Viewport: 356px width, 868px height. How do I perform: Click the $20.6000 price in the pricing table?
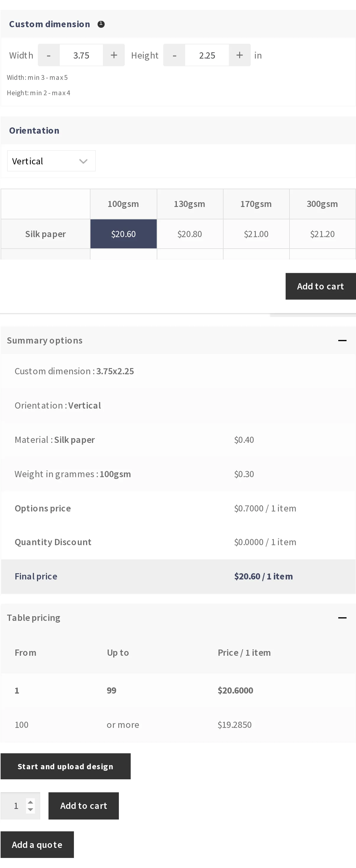coord(235,691)
